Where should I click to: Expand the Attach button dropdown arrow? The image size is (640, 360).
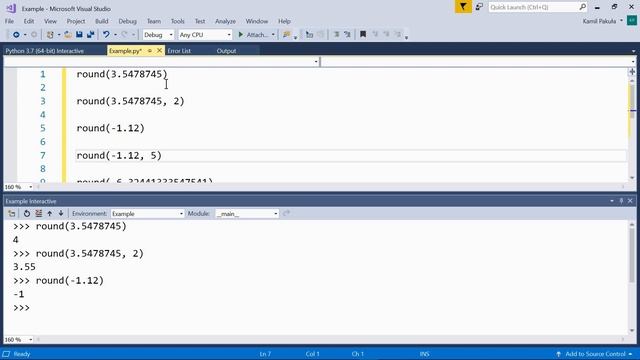tap(273, 35)
